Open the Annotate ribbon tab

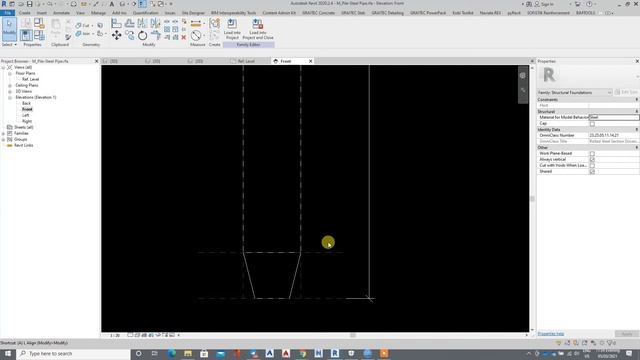pos(61,13)
